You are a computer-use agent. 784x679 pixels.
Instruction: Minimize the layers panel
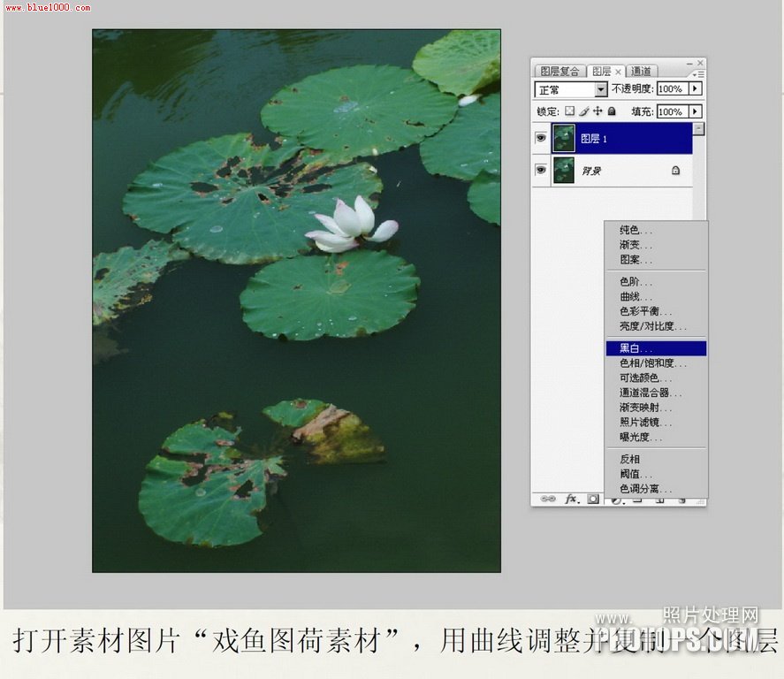click(689, 64)
